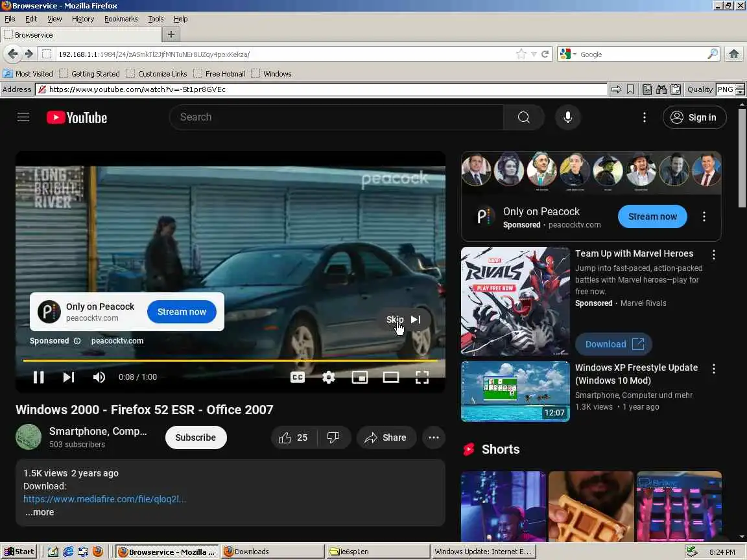Screen dimensions: 747x560
Task: Open YouTube settings three-dot menu in header
Action: (x=644, y=117)
